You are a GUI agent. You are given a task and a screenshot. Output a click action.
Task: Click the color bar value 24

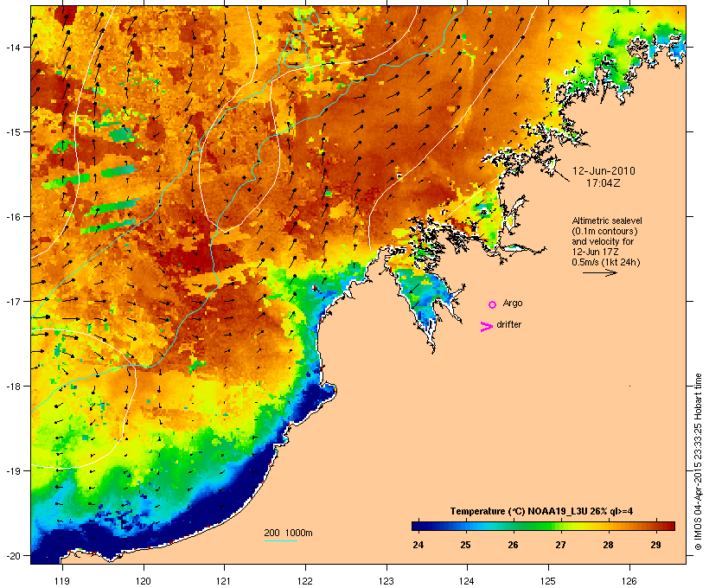[418, 545]
